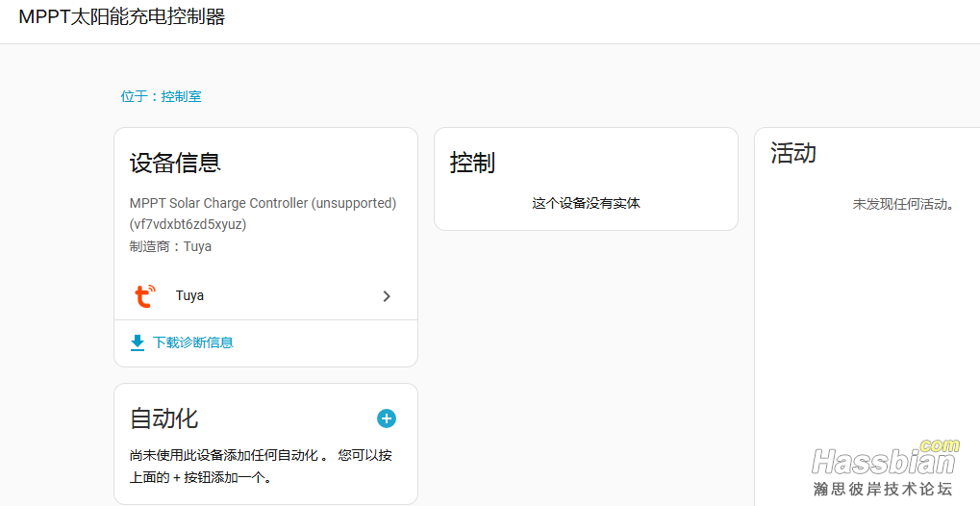Click the download arrow icon for diagnostics
Screen dimensions: 980x506
point(138,342)
